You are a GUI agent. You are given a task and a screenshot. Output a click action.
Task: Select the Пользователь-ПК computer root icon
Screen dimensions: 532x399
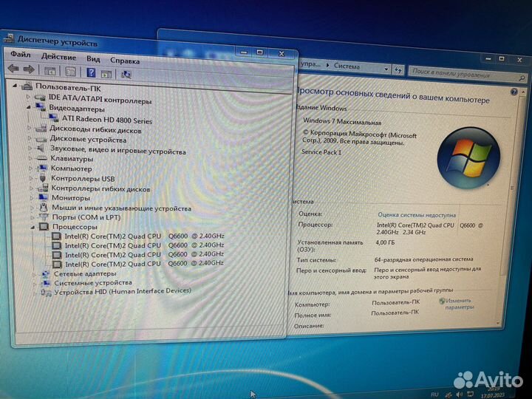[x=27, y=87]
